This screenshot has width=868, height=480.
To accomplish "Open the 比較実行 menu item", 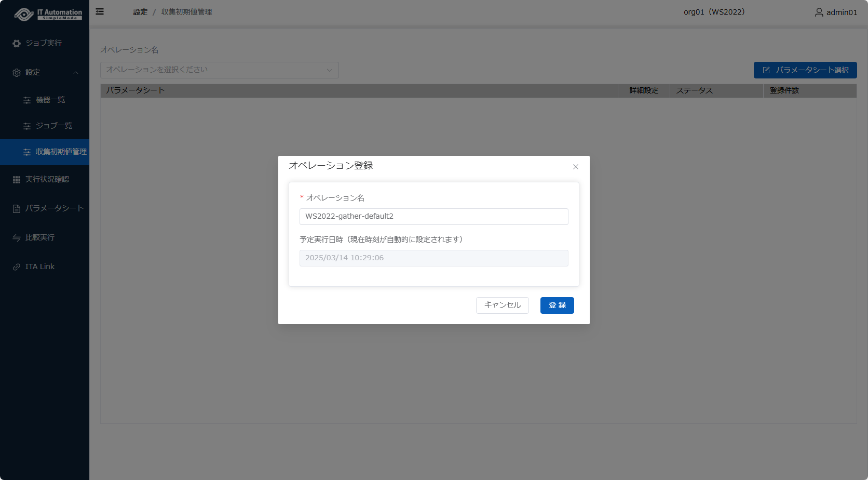I will [x=40, y=237].
